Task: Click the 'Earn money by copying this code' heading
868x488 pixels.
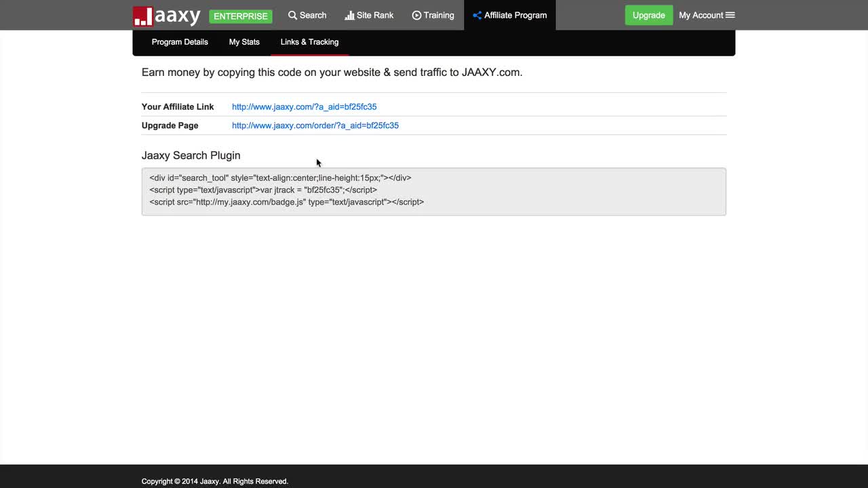Action: tap(332, 72)
